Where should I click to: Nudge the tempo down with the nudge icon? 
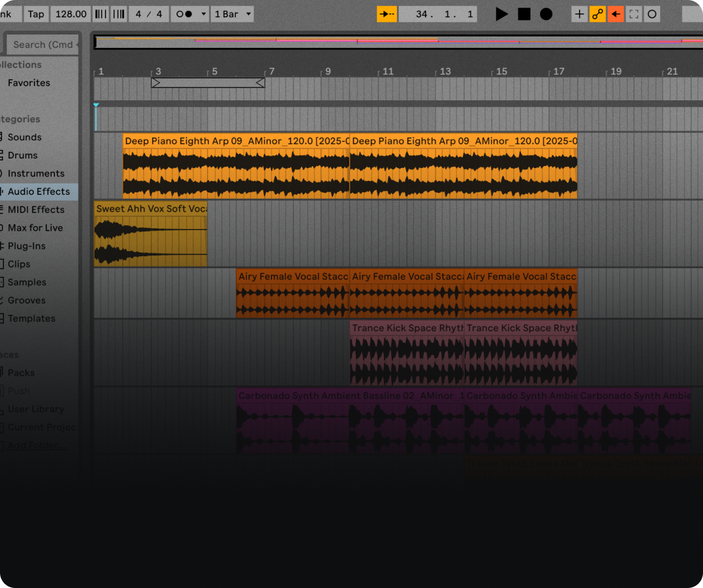click(x=100, y=13)
